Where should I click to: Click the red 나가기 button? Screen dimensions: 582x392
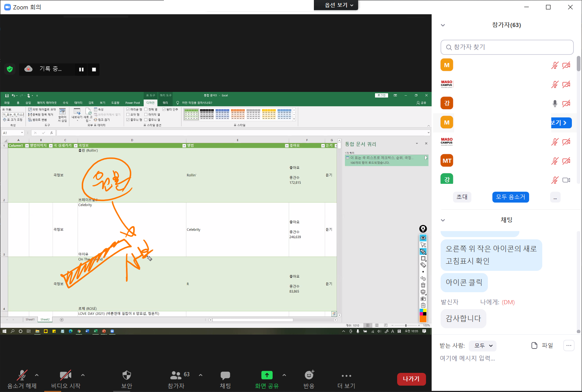(411, 379)
